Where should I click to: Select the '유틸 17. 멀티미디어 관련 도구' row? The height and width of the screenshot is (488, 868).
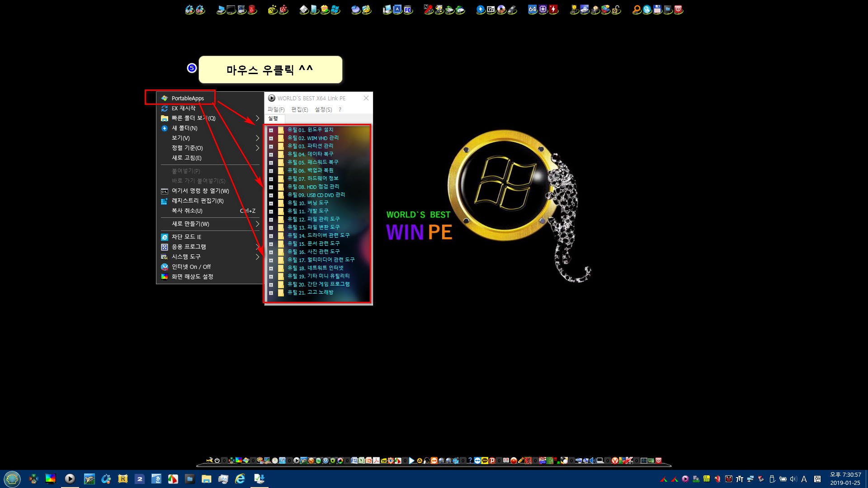pyautogui.click(x=321, y=260)
